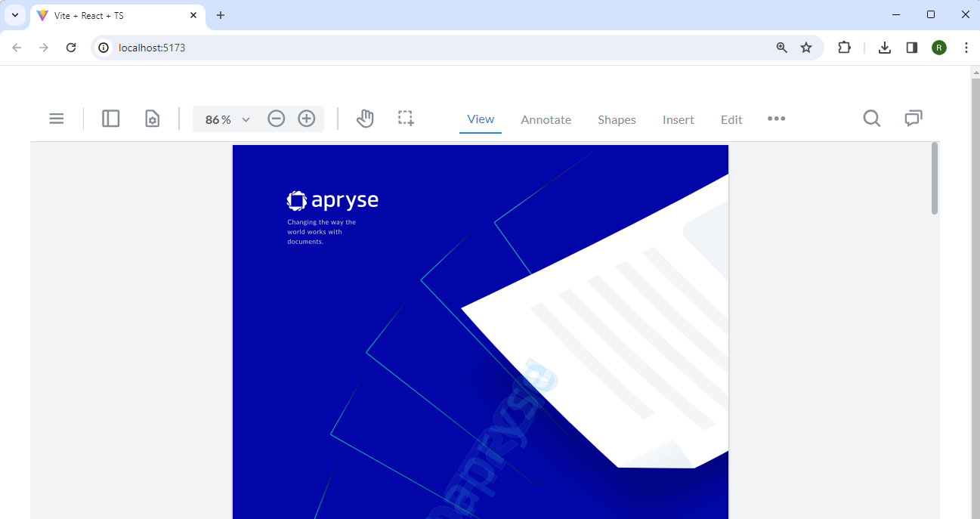The image size is (980, 519).
Task: Click the PDF page in viewer
Action: (x=481, y=332)
